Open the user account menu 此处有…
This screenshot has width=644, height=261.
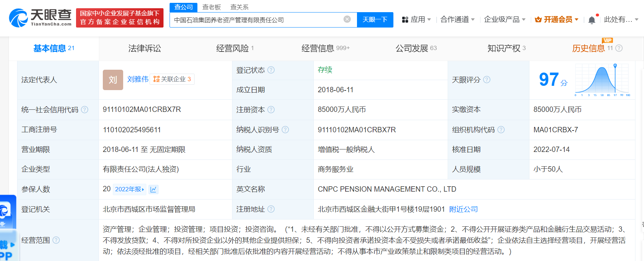[x=621, y=20]
